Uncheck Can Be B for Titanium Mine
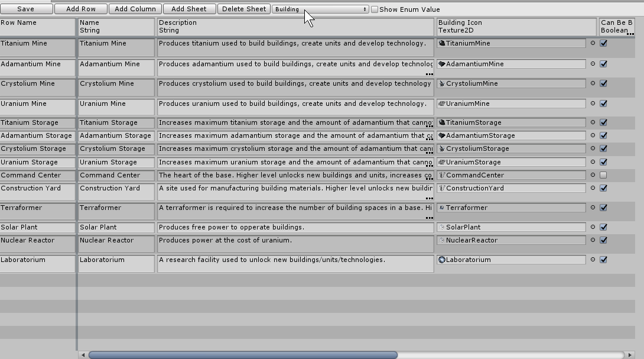The image size is (644, 359). pos(603,43)
